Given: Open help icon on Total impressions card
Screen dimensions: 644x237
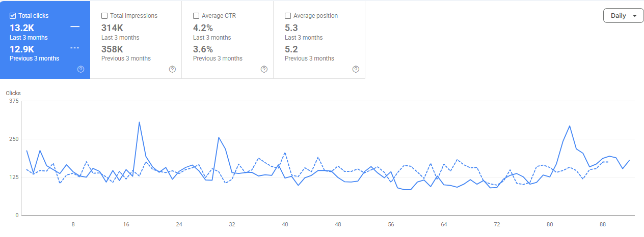Looking at the screenshot, I should click(172, 69).
